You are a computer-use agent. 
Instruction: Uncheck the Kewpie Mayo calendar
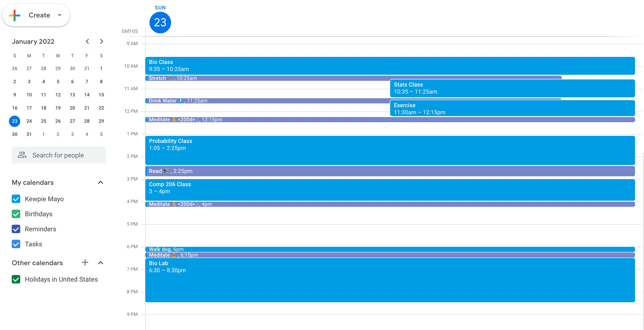(x=16, y=199)
